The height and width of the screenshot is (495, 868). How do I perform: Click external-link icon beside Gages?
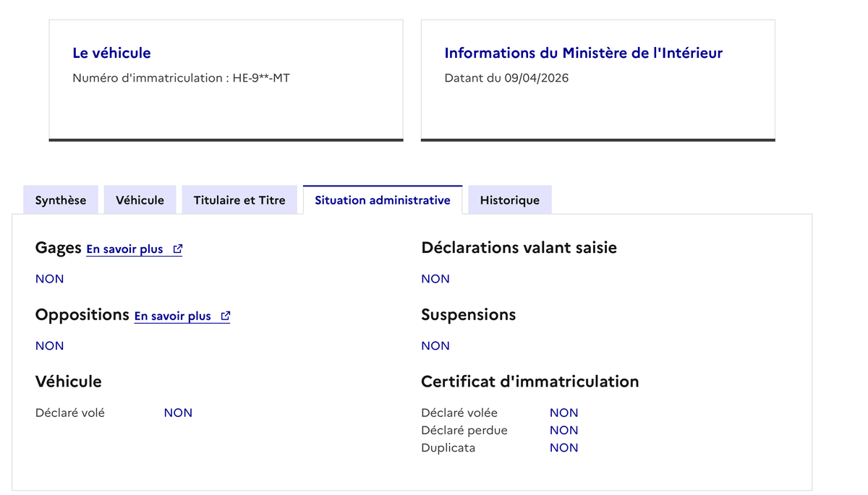[178, 249]
